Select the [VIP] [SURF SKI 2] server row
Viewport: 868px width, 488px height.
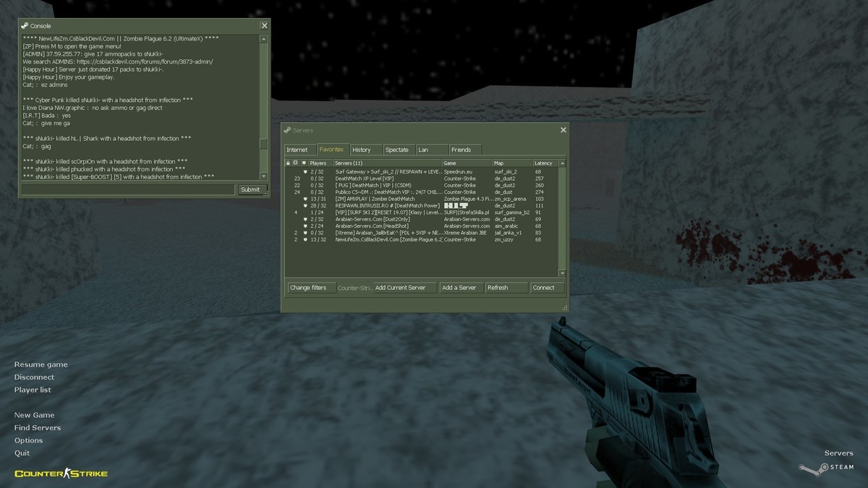point(422,213)
